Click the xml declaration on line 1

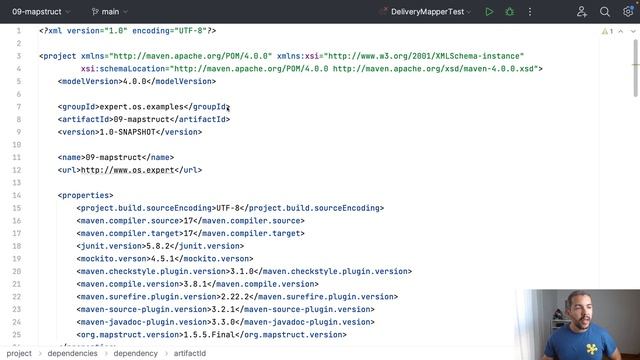pyautogui.click(x=128, y=31)
